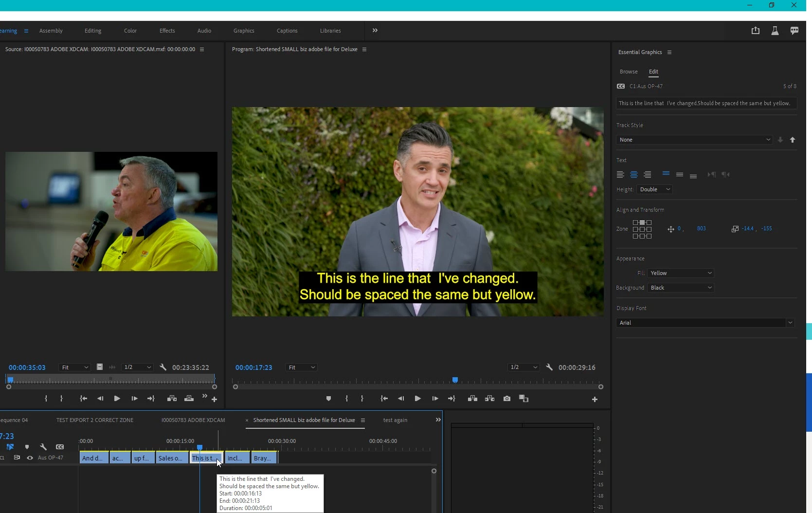Expand the Track Style dropdown
Image resolution: width=812 pixels, height=513 pixels.
coord(694,140)
